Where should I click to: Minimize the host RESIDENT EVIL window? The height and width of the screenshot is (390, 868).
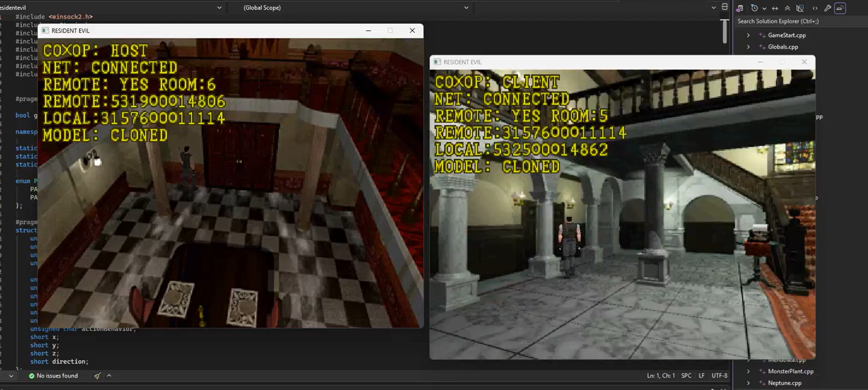pos(368,31)
